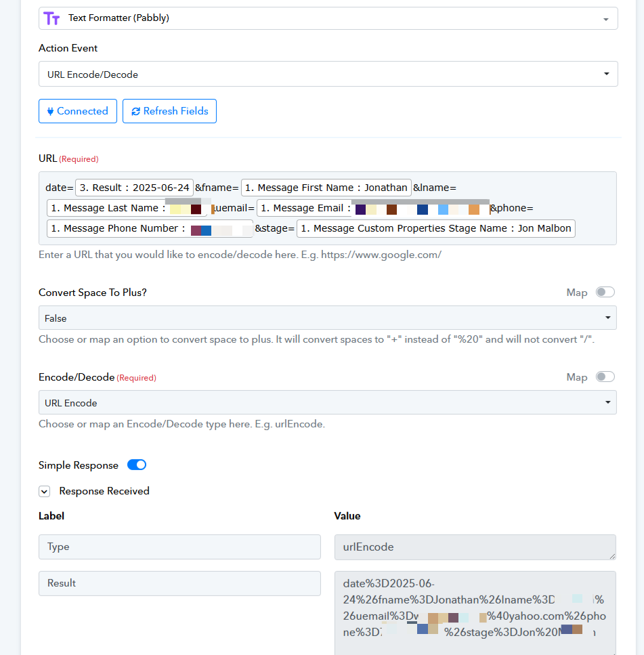Click the refresh arrows icon
Image resolution: width=644 pixels, height=655 pixels.
pyautogui.click(x=136, y=111)
